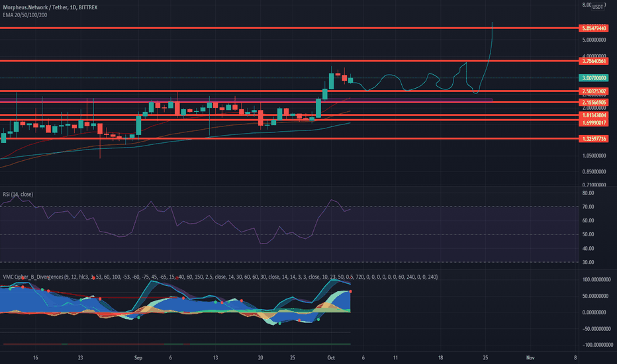617x364 pixels.
Task: Click the 1.69990017 price label
Action: (x=594, y=123)
